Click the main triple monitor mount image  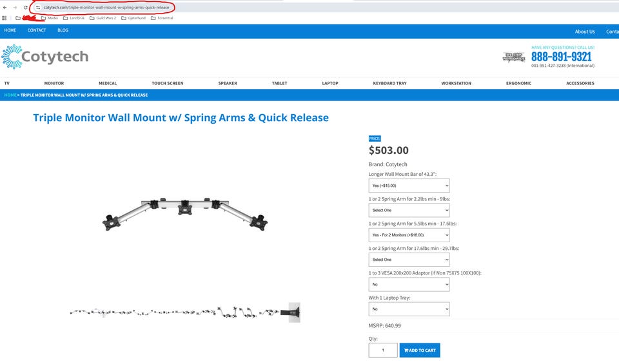pyautogui.click(x=185, y=214)
